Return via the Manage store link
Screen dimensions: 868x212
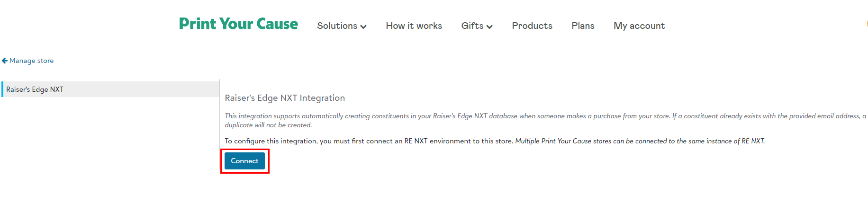click(x=31, y=61)
